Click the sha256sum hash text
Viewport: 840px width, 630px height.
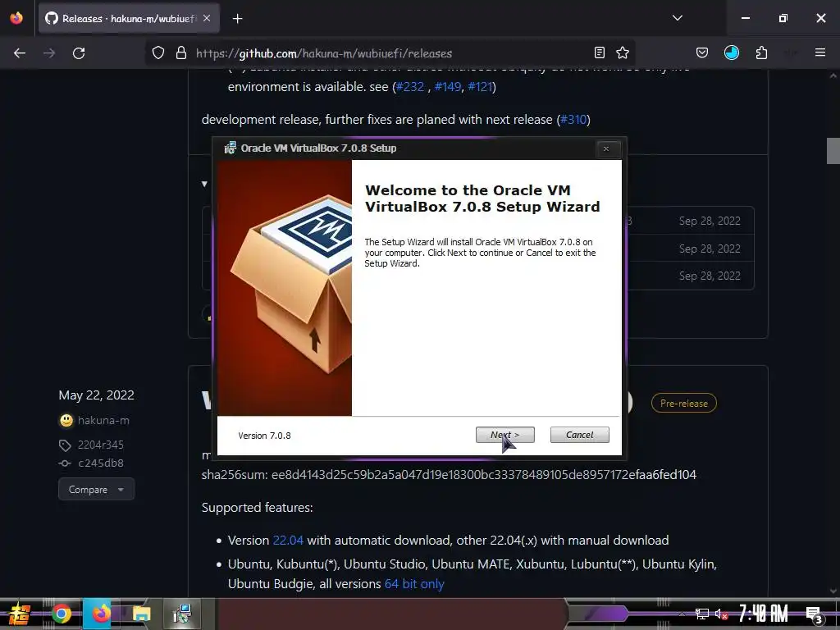[x=484, y=475]
